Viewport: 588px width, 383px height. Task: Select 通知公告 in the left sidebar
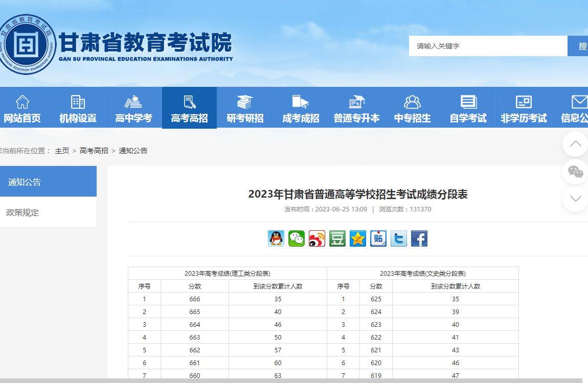click(49, 182)
